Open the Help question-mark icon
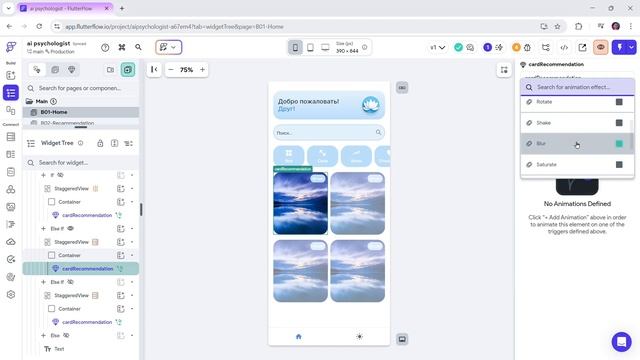 [x=105, y=47]
